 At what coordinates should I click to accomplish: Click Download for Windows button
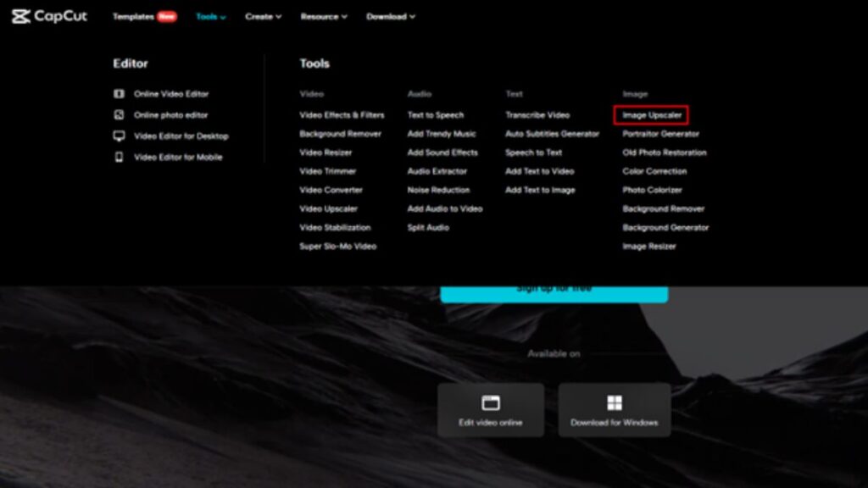click(x=615, y=410)
